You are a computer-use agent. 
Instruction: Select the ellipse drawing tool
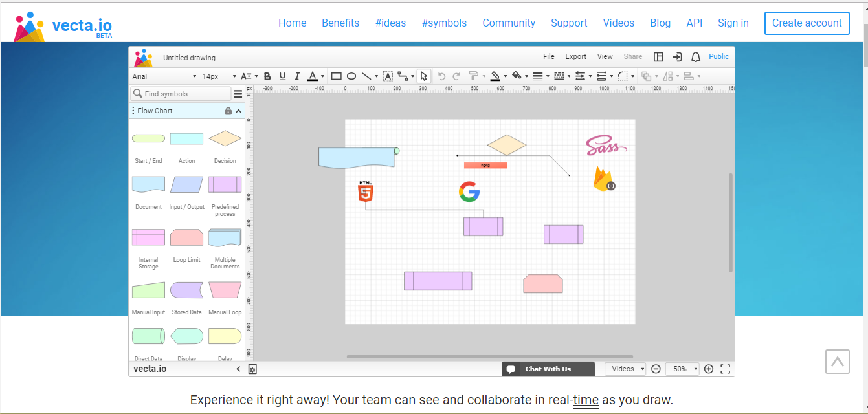click(351, 76)
